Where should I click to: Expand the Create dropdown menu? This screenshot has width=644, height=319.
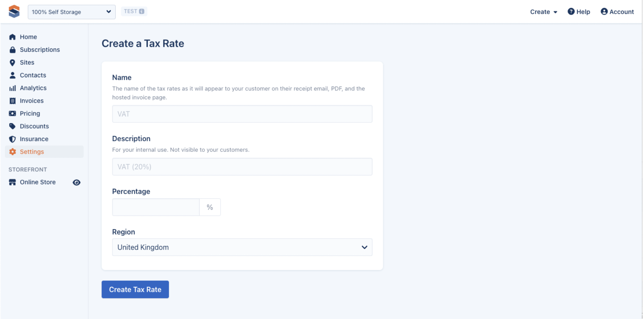coord(544,12)
